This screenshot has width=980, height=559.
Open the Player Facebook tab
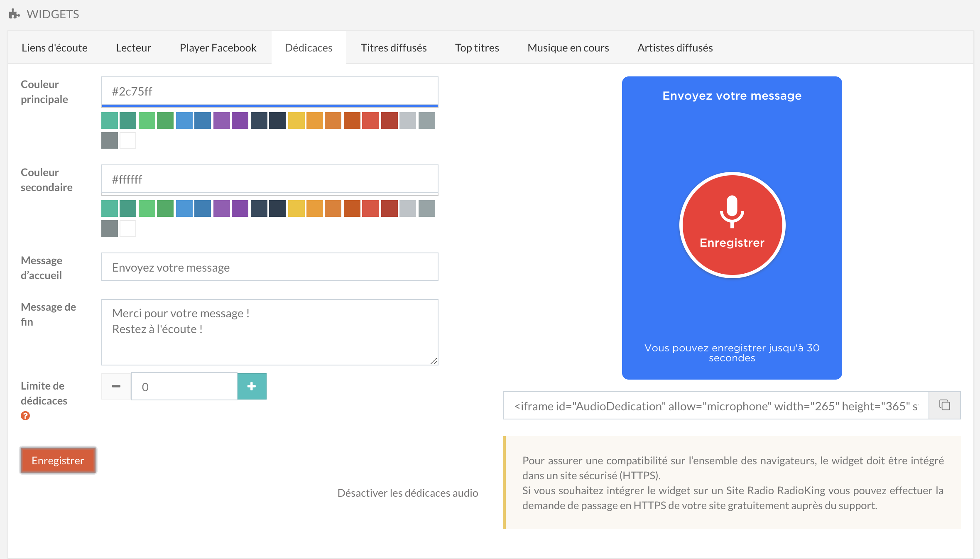218,48
